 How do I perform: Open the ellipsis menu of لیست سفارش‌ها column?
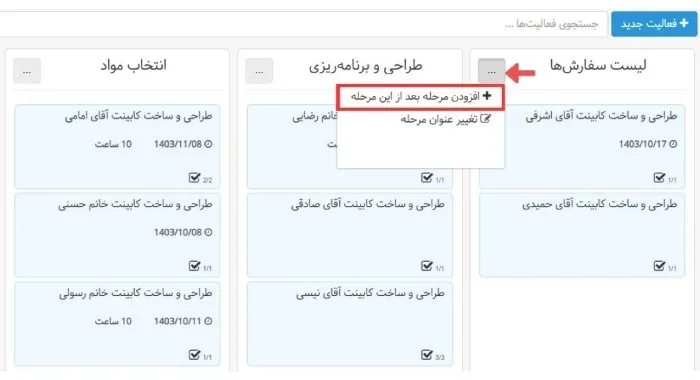coord(492,71)
